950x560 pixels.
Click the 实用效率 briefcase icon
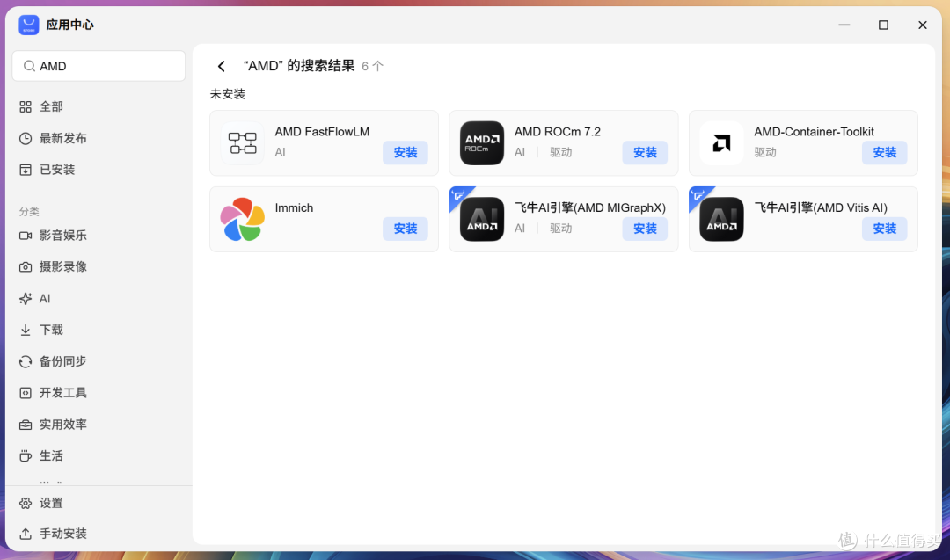26,425
